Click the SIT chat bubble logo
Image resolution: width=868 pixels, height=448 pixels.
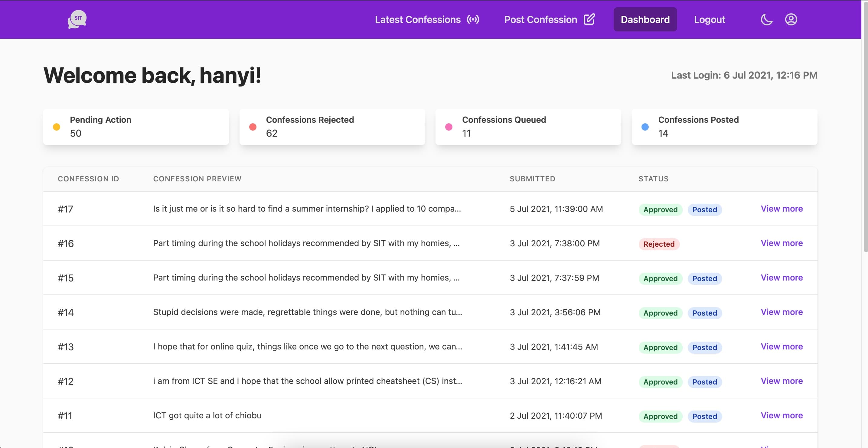pyautogui.click(x=77, y=19)
